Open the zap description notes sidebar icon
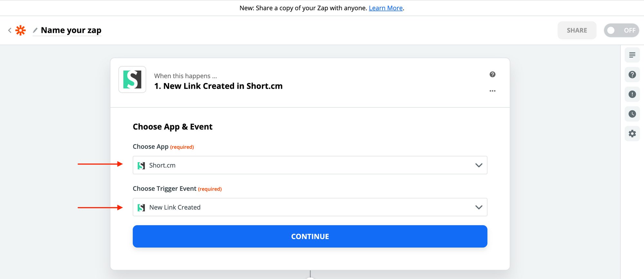The image size is (644, 279). (x=632, y=55)
